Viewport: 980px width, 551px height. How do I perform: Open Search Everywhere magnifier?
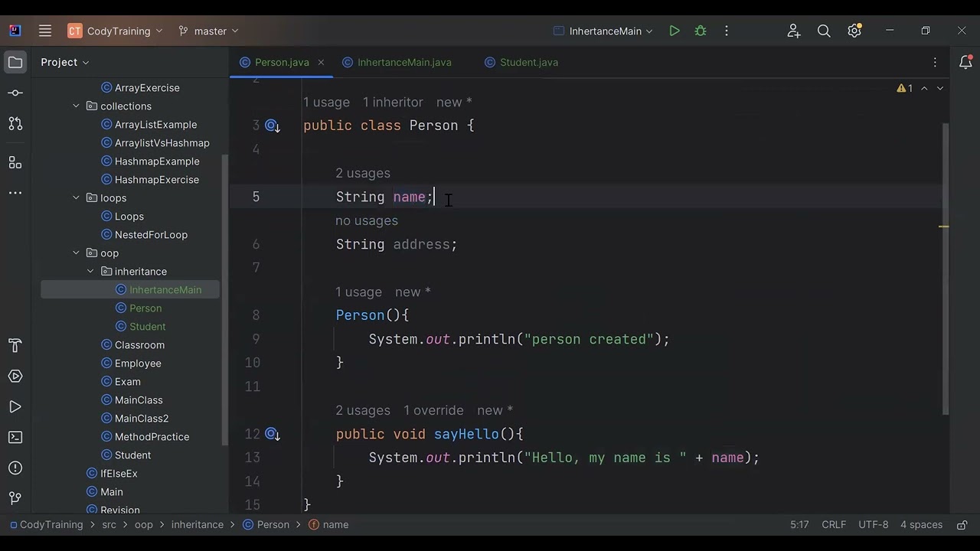pos(824,31)
